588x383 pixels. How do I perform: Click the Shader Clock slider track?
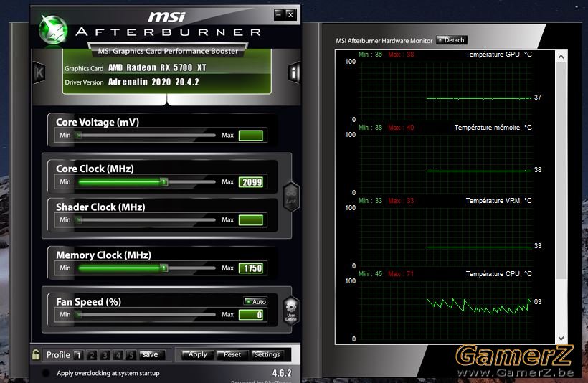(x=146, y=219)
